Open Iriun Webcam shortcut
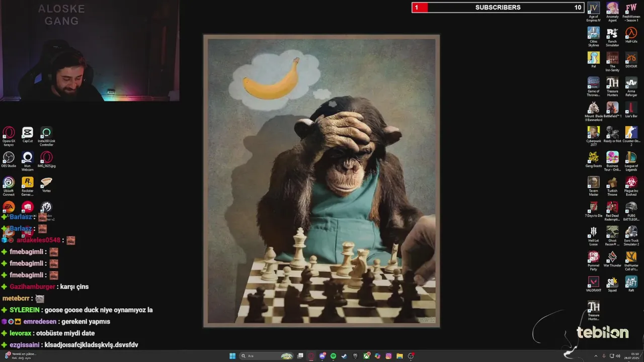This screenshot has height=362, width=644. [27, 161]
